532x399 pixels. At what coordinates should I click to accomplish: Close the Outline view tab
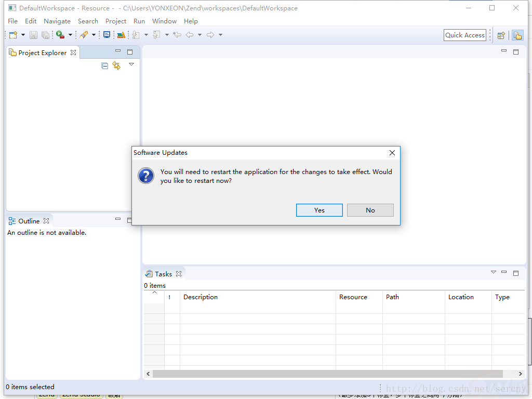pyautogui.click(x=46, y=221)
